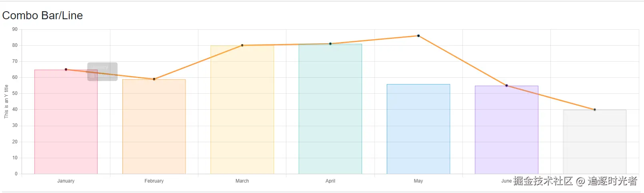Select the line data point at February
Screen dimensions: 644x193
click(x=154, y=79)
